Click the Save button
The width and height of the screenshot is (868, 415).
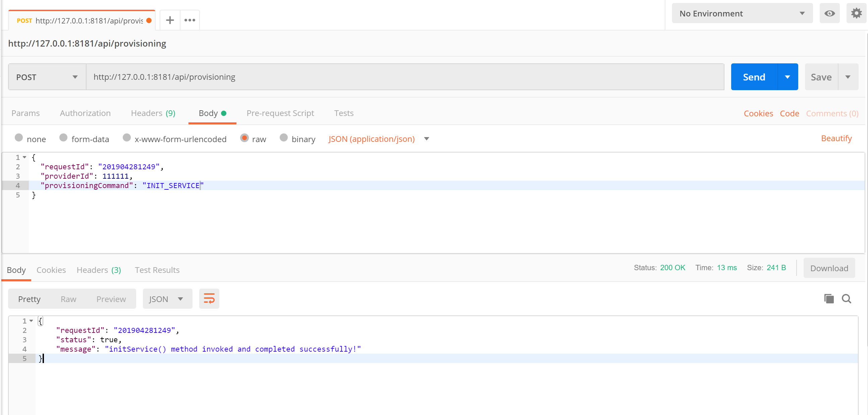[821, 77]
